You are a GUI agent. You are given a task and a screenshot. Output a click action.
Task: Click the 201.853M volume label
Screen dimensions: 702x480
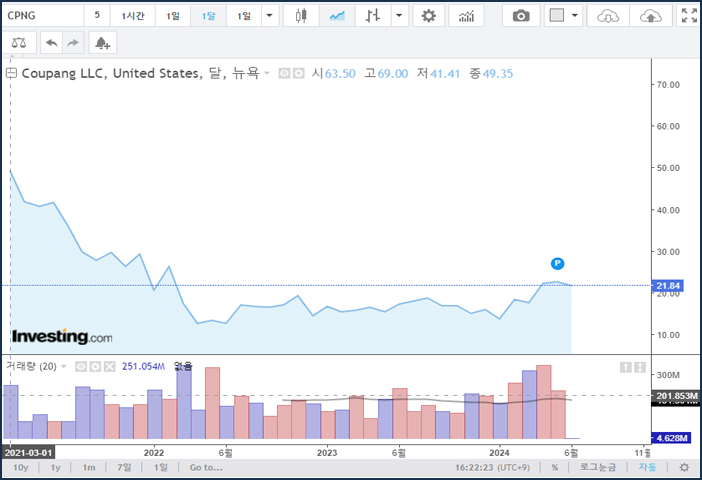[676, 396]
